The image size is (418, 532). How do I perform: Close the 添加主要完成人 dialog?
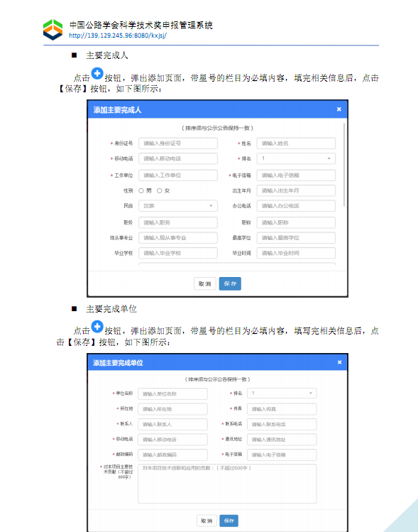coord(339,109)
